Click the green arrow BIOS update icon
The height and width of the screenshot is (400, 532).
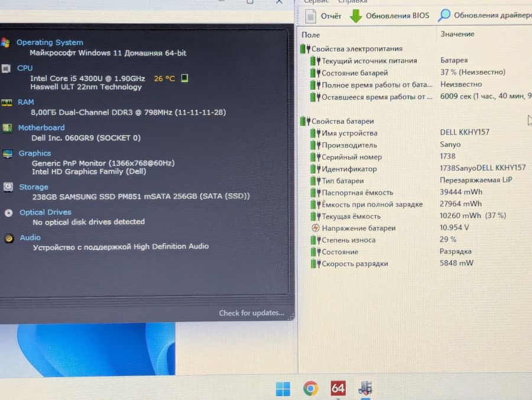click(x=356, y=16)
